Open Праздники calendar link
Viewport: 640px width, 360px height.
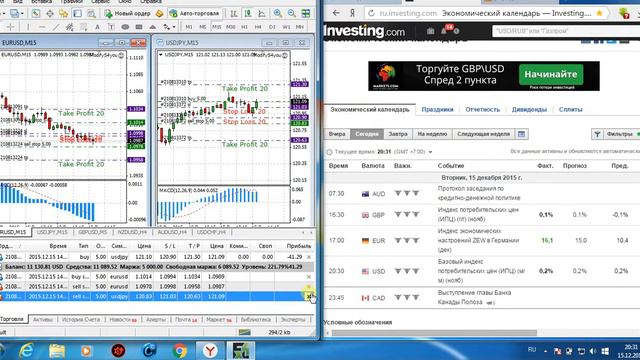point(437,109)
